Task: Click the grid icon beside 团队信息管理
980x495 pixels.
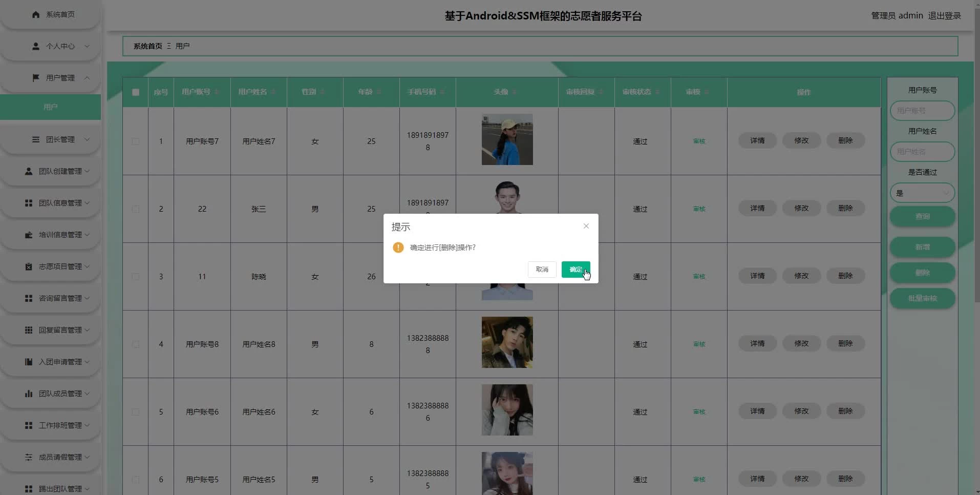Action: click(29, 203)
